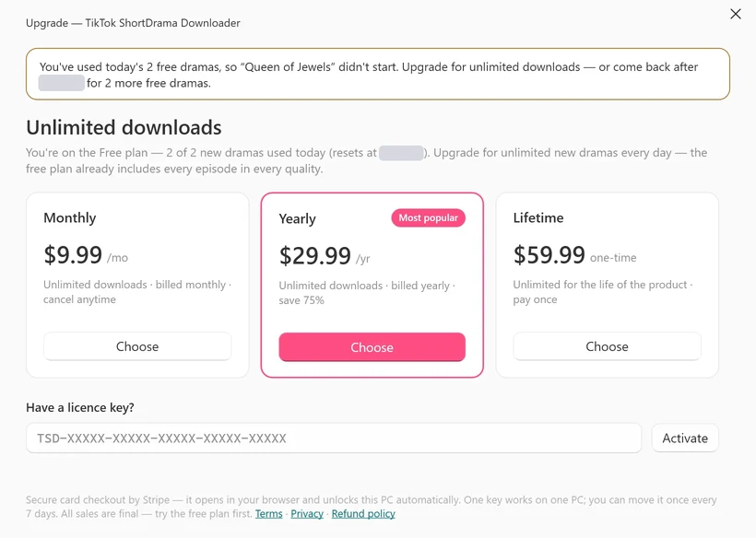The height and width of the screenshot is (538, 756).
Task: Click the $9.99 per month price
Action: tap(86, 255)
